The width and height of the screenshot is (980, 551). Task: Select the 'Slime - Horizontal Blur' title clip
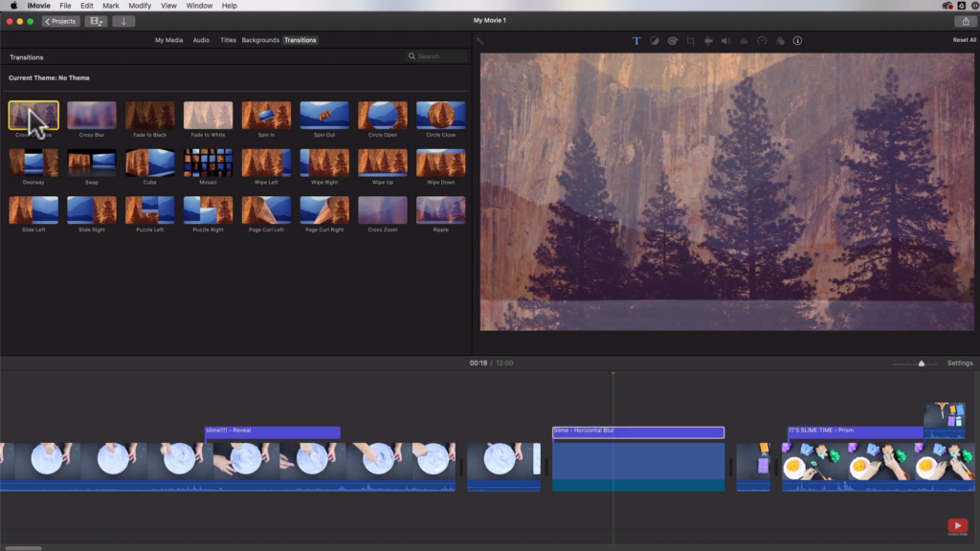(638, 431)
